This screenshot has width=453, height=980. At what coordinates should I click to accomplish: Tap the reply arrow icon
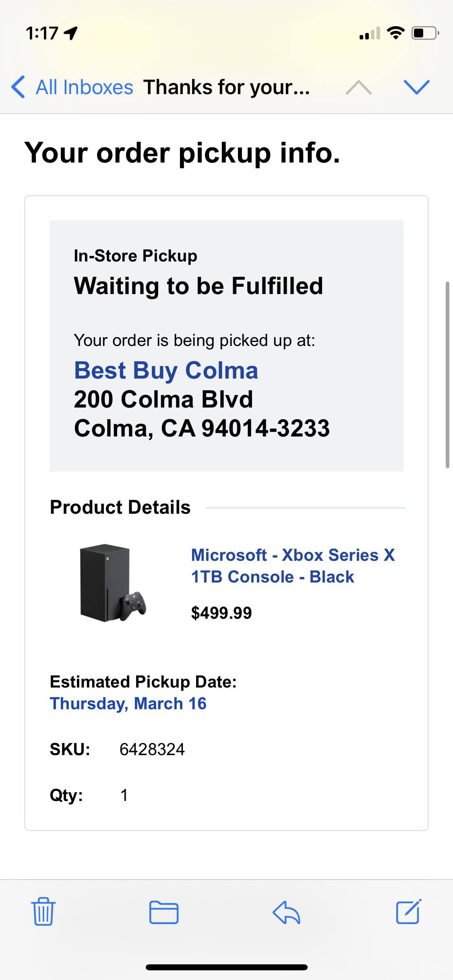pos(286,912)
